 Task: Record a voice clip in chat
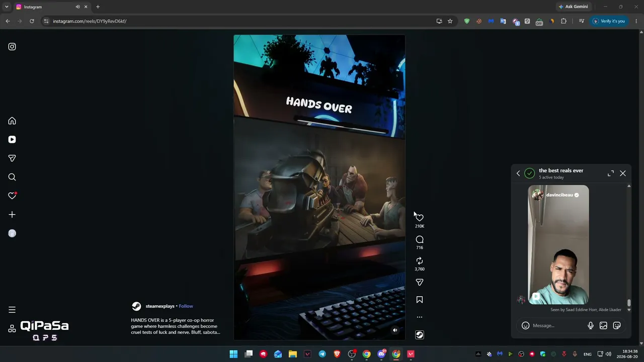(591, 326)
